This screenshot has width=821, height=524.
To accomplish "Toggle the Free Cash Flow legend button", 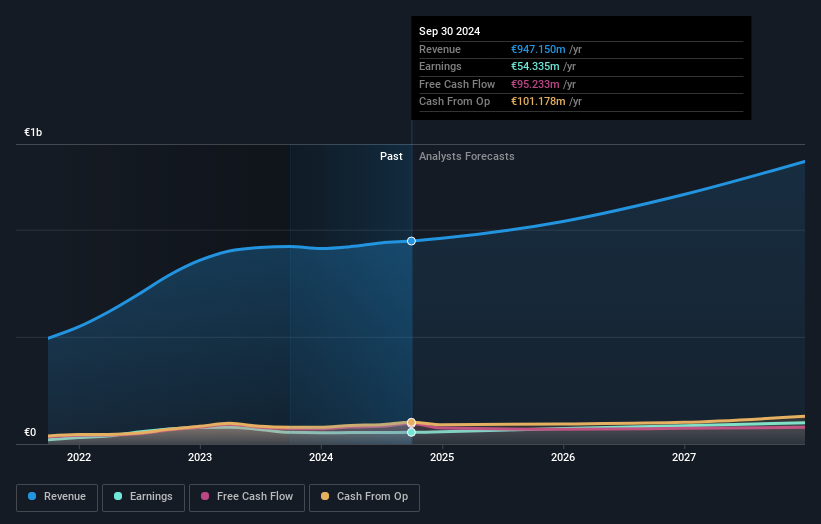I will click(x=247, y=497).
